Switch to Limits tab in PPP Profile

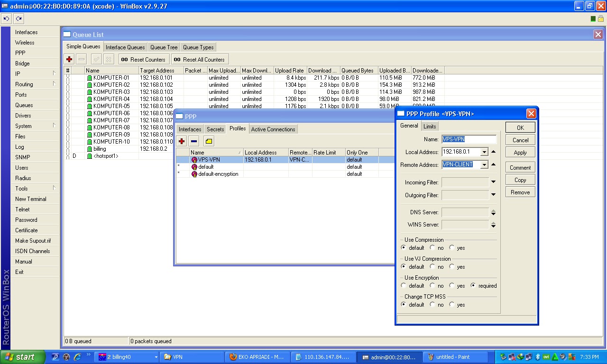(x=430, y=127)
